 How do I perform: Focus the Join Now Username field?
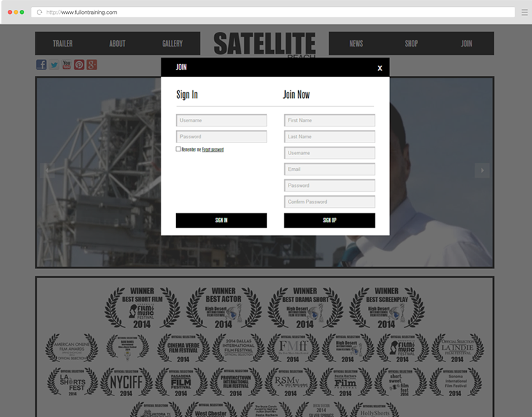coord(330,153)
